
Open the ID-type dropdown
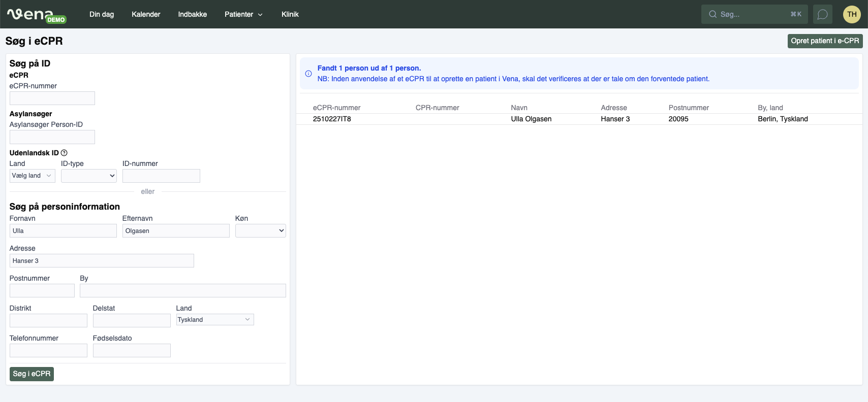[x=88, y=176]
